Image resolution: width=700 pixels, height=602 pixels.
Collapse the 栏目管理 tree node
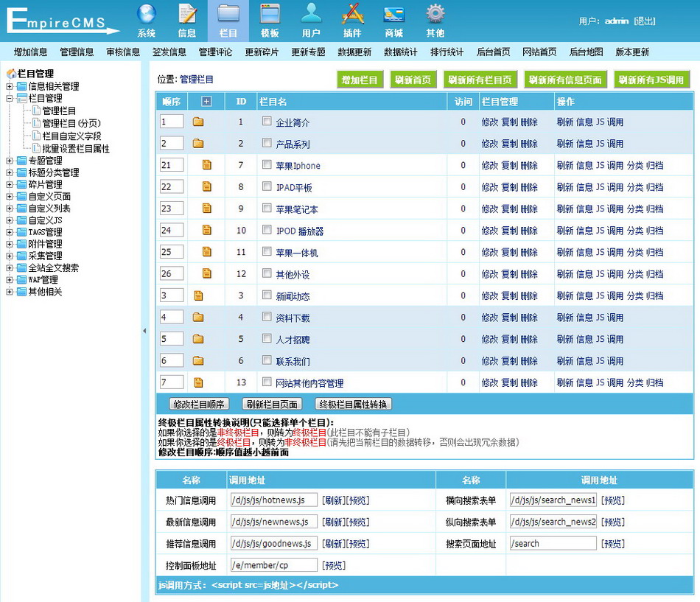pos(10,98)
